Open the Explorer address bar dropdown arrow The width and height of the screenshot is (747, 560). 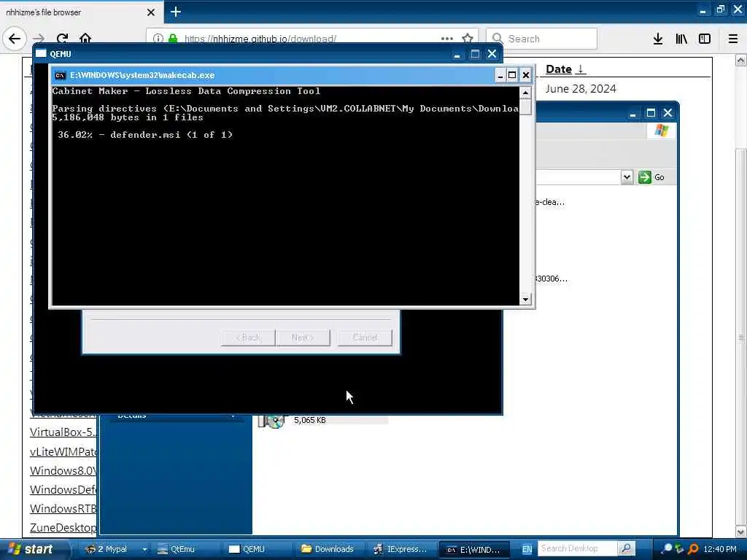[627, 177]
